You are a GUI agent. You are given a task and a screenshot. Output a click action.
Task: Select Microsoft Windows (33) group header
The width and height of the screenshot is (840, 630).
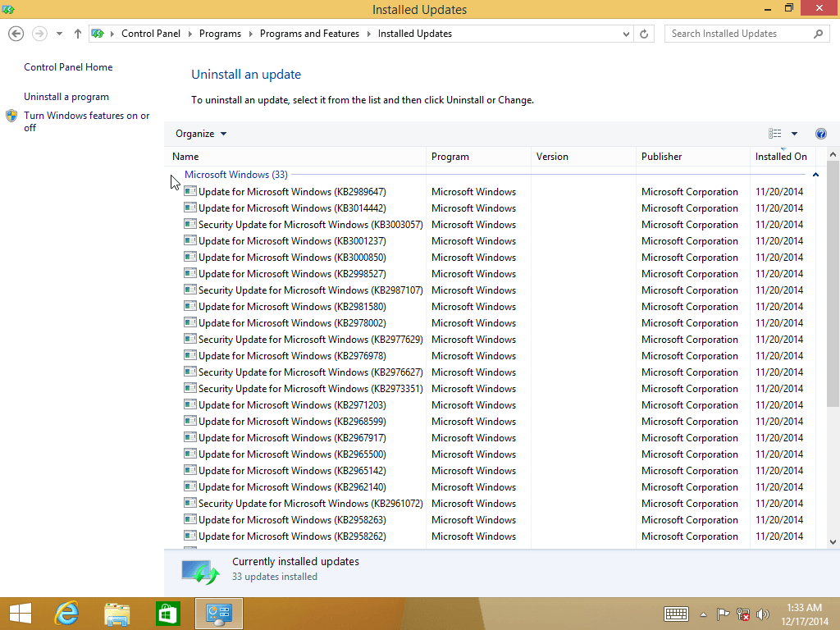tap(235, 175)
